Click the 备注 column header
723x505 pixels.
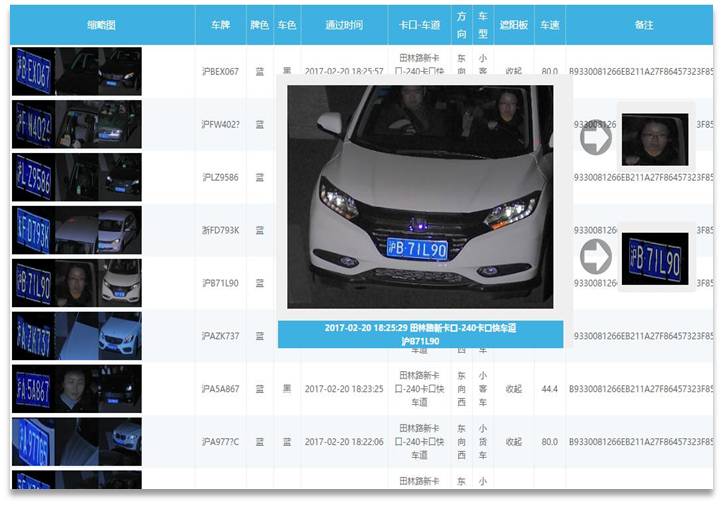point(644,25)
